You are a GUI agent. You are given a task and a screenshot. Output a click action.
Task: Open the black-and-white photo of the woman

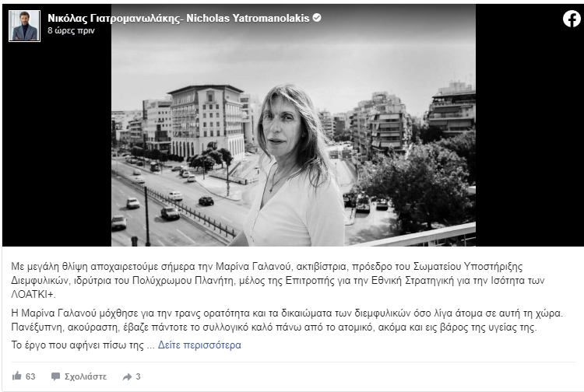(x=294, y=125)
